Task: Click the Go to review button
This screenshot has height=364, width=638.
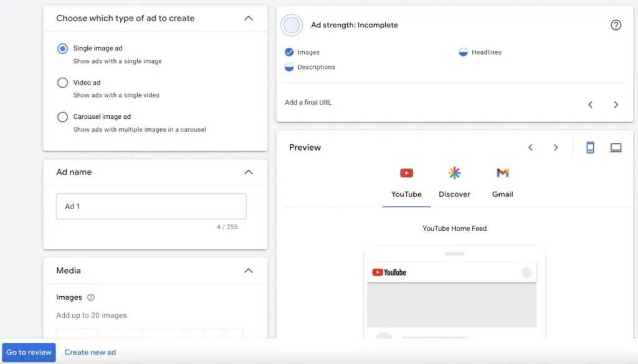Action: 29,352
